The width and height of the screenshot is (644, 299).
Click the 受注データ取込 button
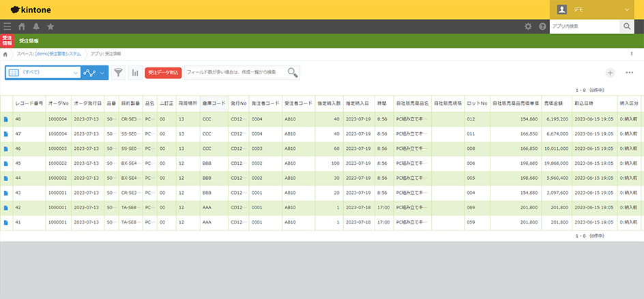(x=163, y=72)
